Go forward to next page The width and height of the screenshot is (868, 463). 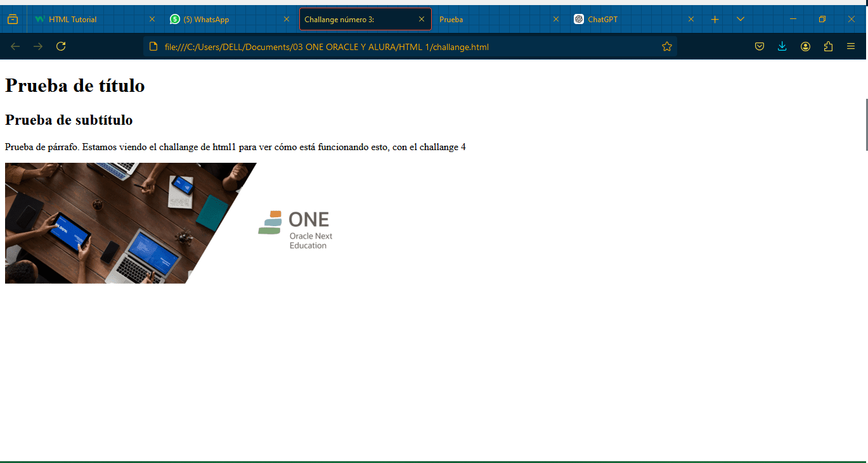tap(38, 46)
